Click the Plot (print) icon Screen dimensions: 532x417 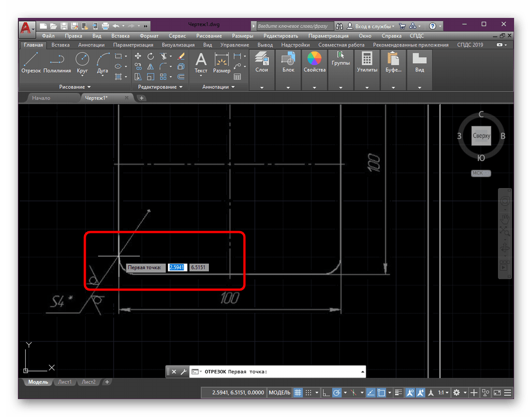[x=105, y=26]
